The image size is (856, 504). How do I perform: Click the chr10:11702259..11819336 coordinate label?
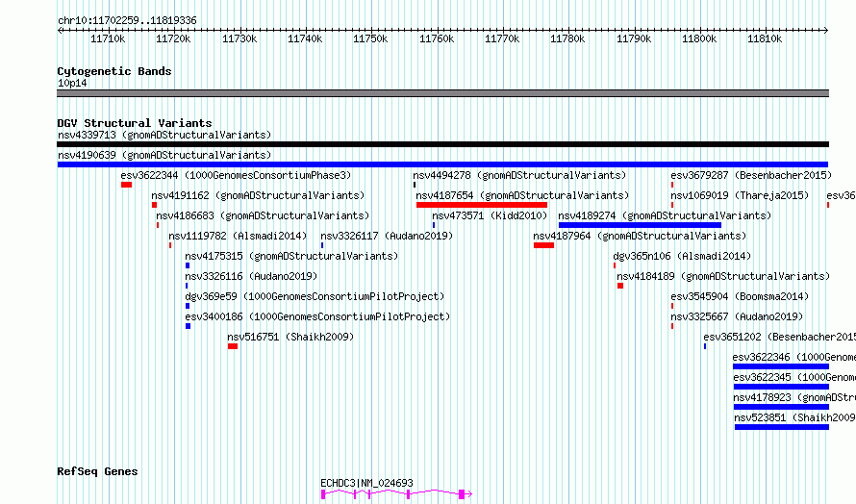(127, 20)
